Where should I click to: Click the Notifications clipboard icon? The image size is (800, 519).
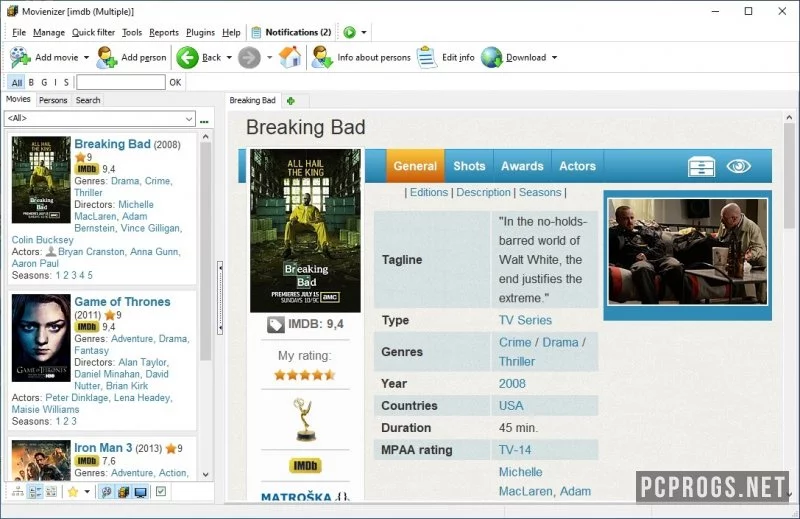(x=256, y=32)
